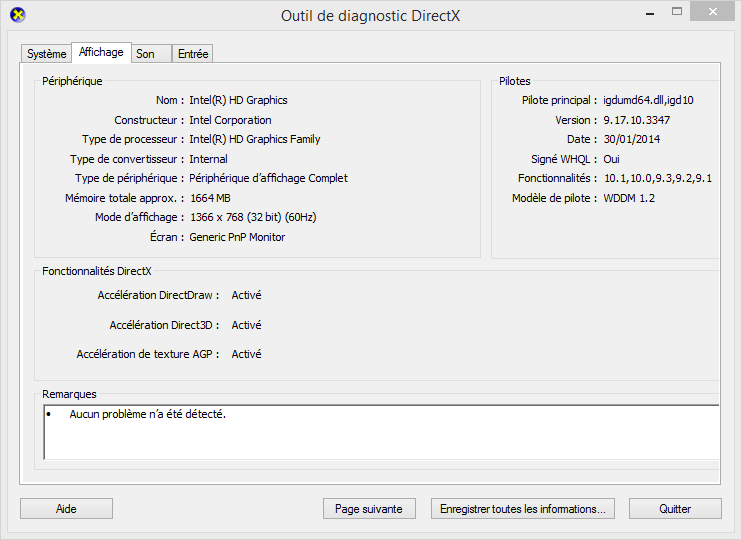The width and height of the screenshot is (742, 540).
Task: Click the 'Périphérique' group title
Action: [72, 81]
